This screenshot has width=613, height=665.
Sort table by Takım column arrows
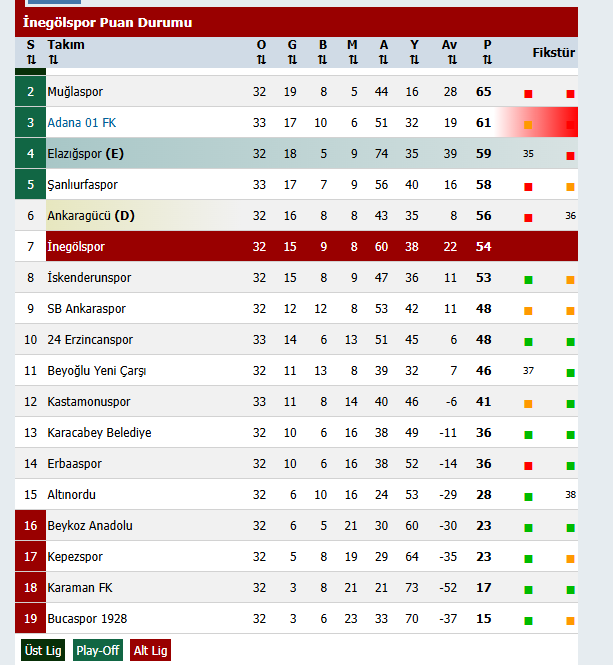pyautogui.click(x=53, y=60)
